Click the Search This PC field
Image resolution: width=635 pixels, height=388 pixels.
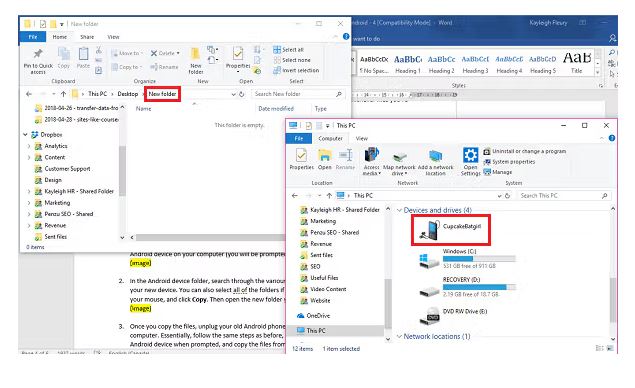(x=564, y=196)
